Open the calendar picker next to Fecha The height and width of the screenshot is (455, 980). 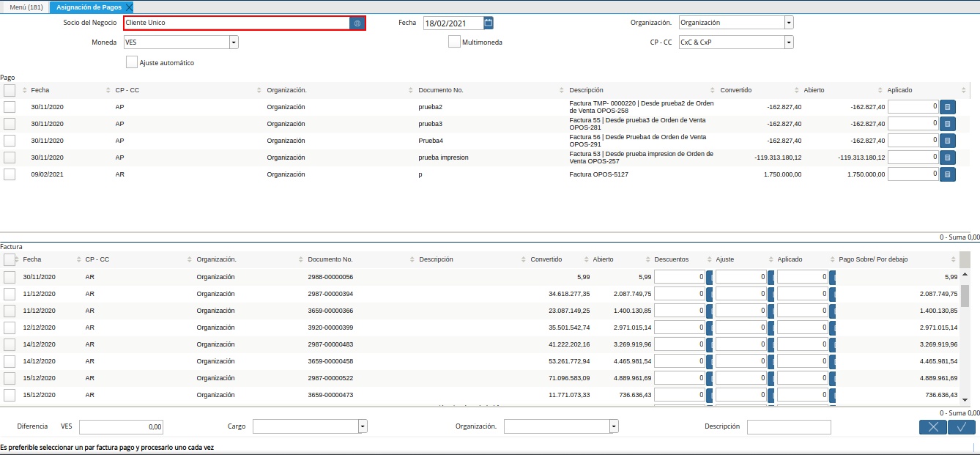(489, 23)
